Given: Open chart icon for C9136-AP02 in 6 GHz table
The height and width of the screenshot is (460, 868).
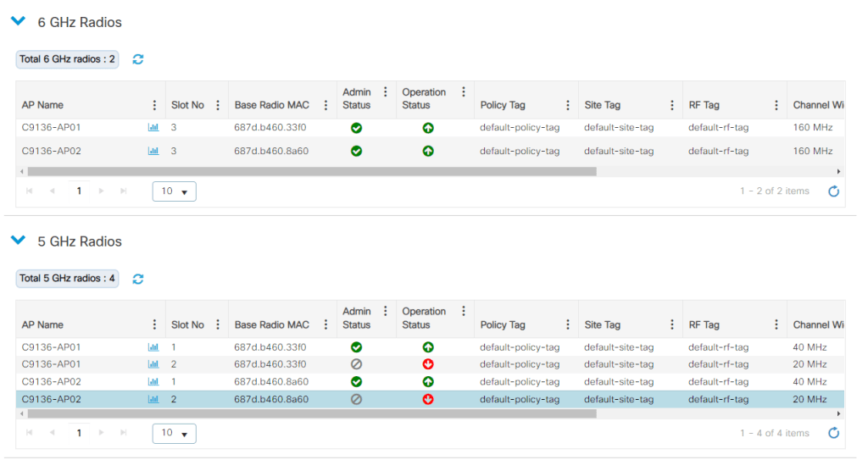Looking at the screenshot, I should pyautogui.click(x=153, y=152).
